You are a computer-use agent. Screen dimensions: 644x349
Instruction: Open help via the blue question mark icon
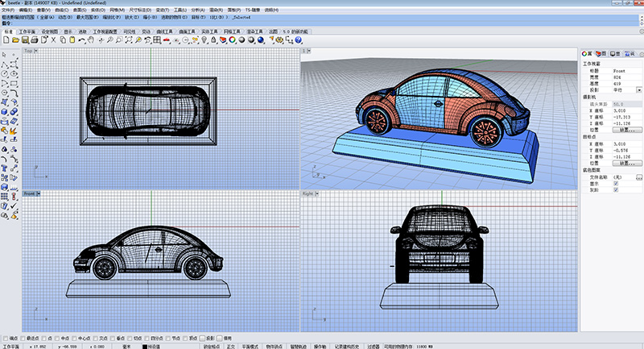(x=298, y=39)
